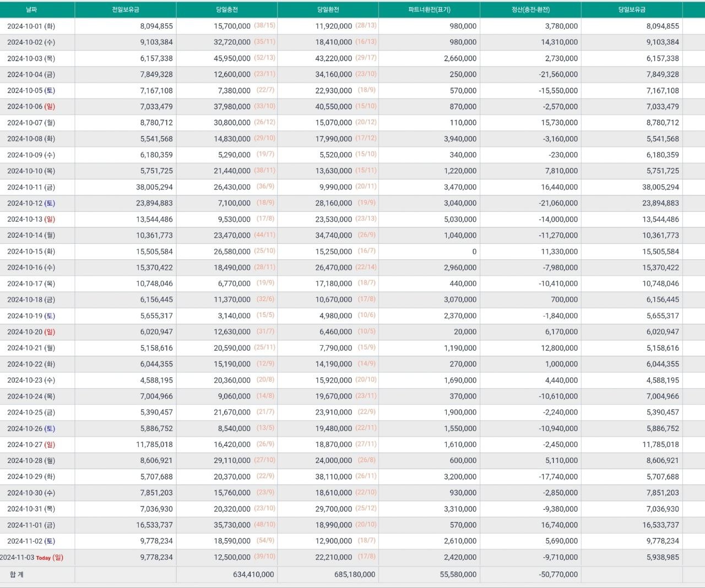Image resolution: width=705 pixels, height=588 pixels.
Task: Select the 당일충전 column header
Action: coord(227,10)
